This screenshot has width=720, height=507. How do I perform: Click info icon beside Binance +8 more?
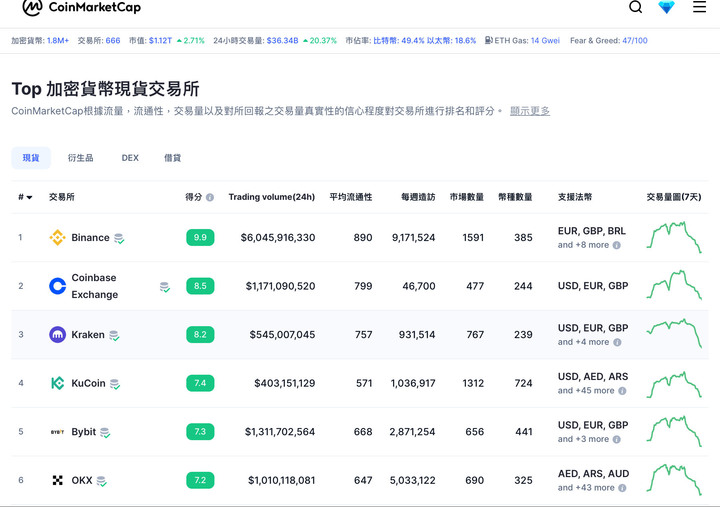click(x=617, y=245)
